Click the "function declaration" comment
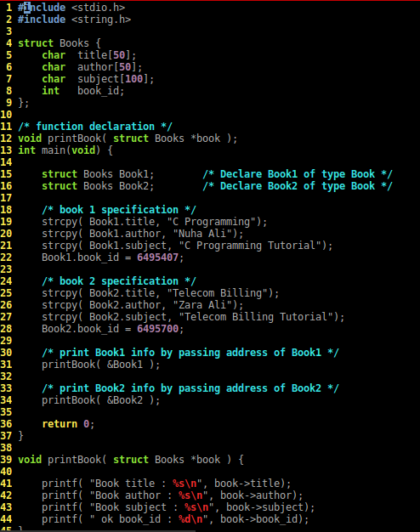Image resolution: width=420 pixels, height=532 pixels. [95, 127]
